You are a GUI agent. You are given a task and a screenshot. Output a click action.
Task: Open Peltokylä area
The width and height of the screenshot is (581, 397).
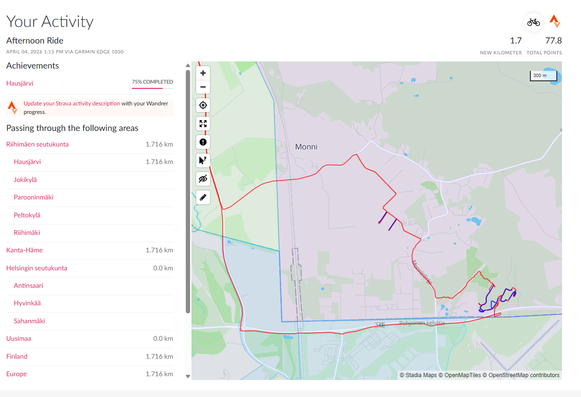27,215
